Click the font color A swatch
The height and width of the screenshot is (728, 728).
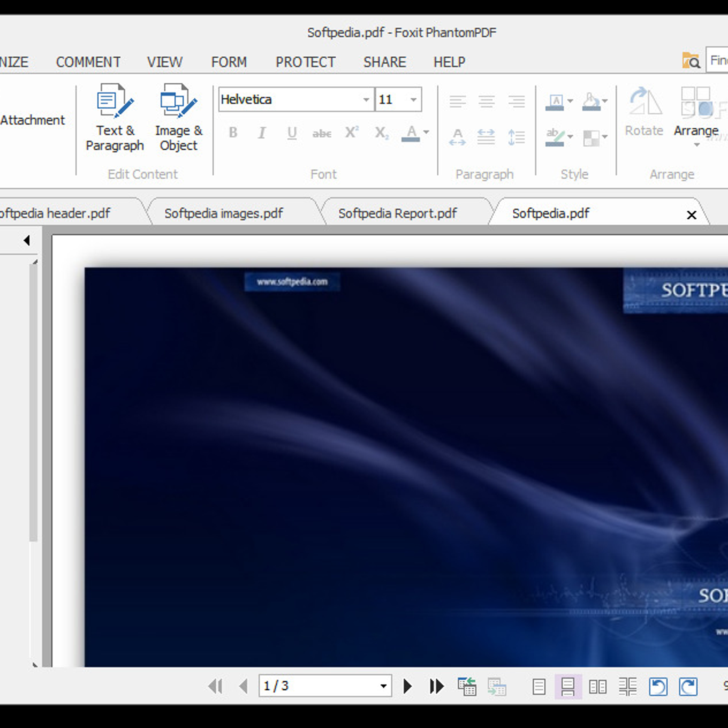click(411, 133)
